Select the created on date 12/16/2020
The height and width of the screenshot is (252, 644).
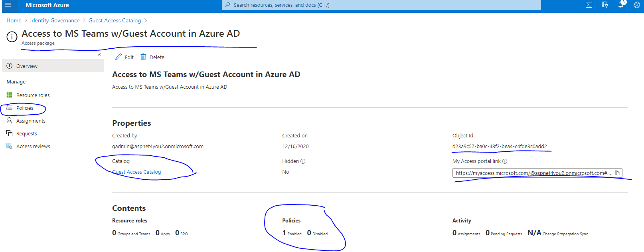tap(295, 146)
